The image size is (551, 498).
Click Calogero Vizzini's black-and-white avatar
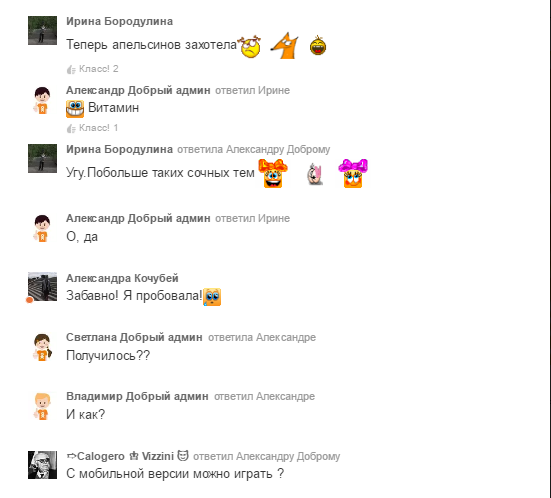(x=43, y=465)
